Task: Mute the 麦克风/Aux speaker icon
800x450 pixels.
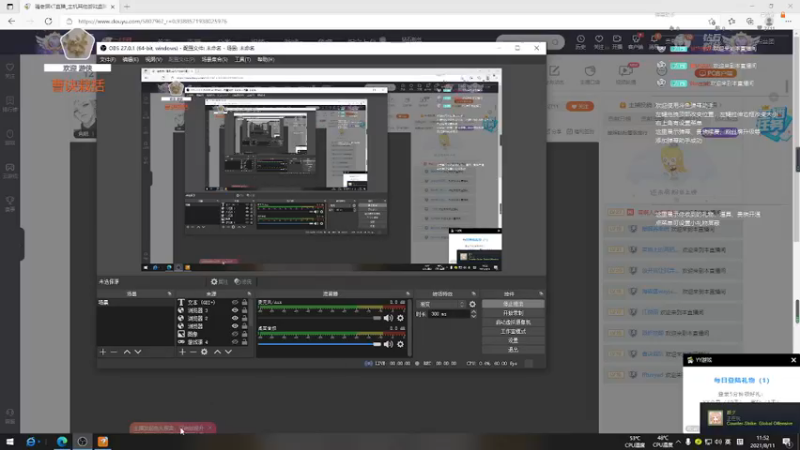Action: coord(388,318)
